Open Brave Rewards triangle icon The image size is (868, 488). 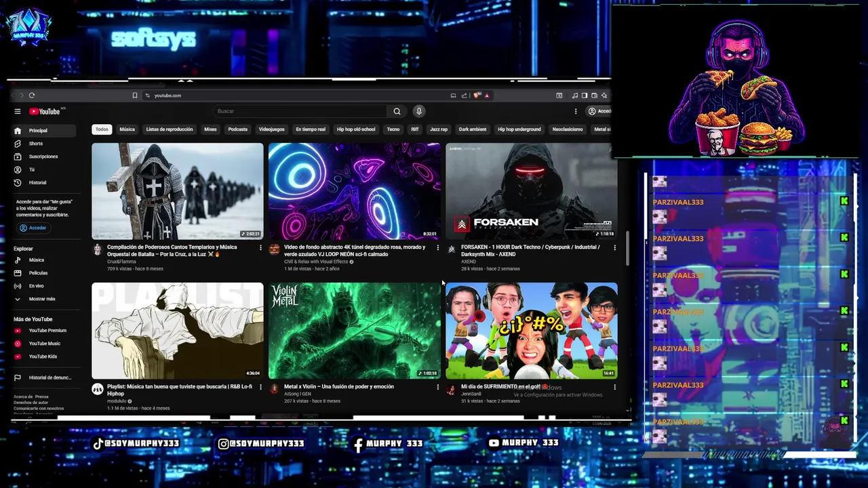click(x=486, y=96)
